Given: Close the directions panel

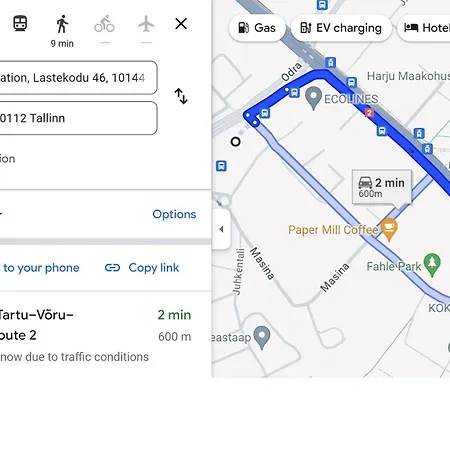Looking at the screenshot, I should tap(181, 24).
